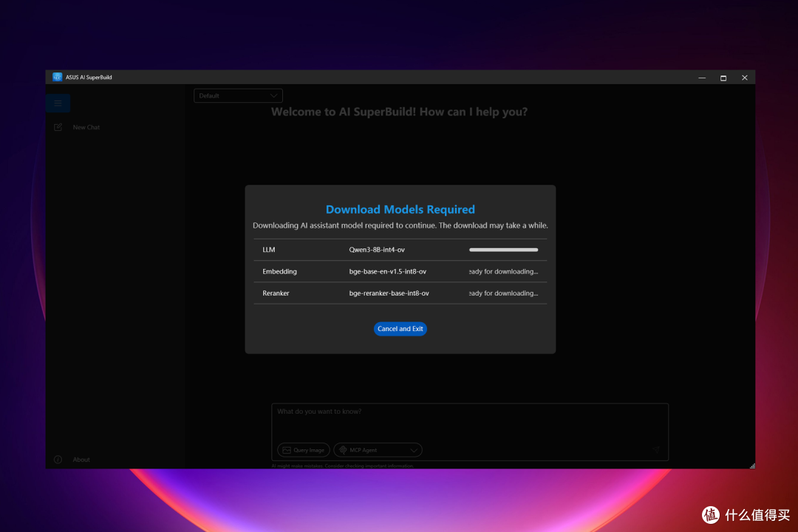Close the ASUS AI SuperBuild window

point(745,78)
